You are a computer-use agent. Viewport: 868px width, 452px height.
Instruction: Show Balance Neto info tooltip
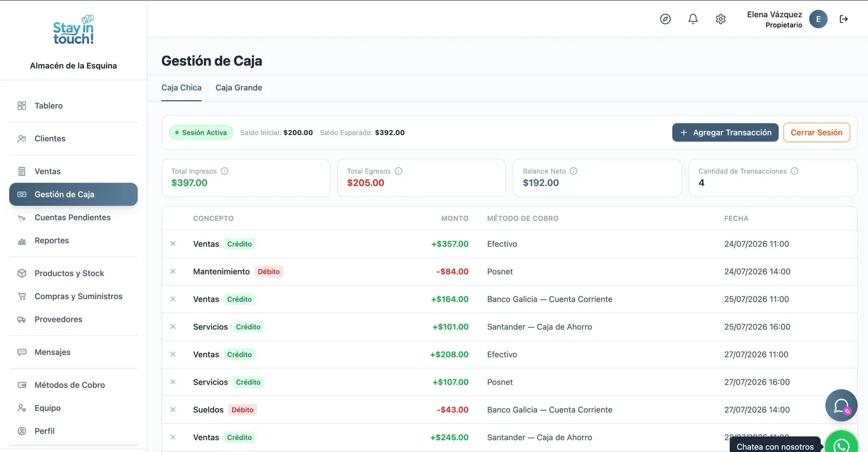[573, 171]
